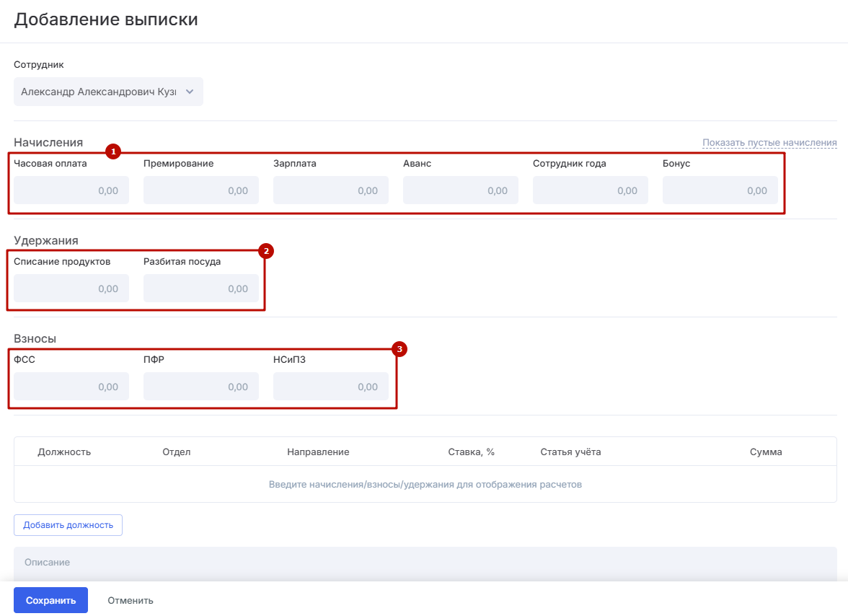This screenshot has height=616, width=848.
Task: Select the Списание продуктов deduction field
Action: coord(71,289)
